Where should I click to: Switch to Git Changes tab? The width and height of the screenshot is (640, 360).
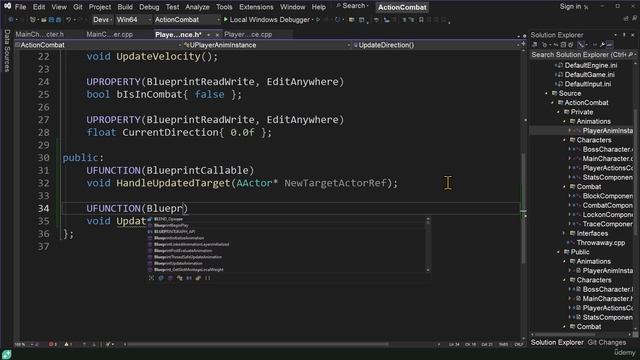point(607,342)
